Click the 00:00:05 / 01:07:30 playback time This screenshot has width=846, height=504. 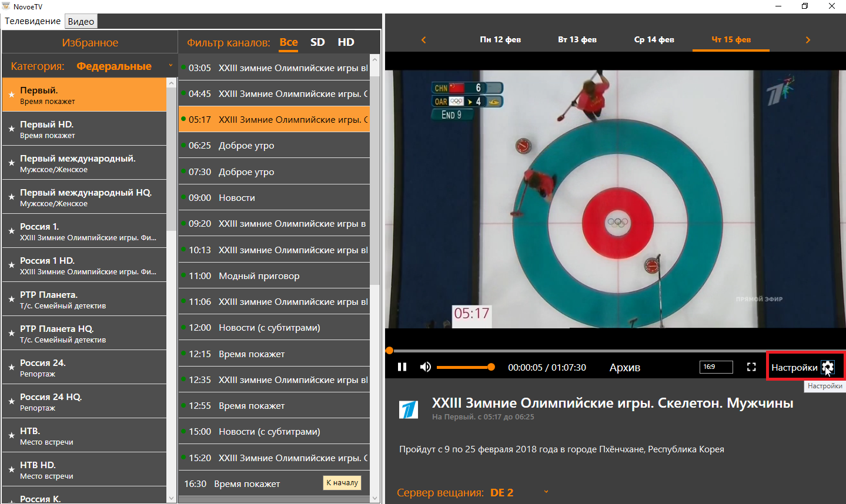coord(547,367)
